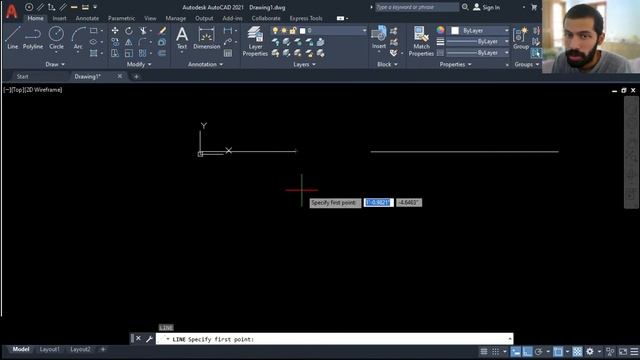
Task: Open the Annotate ribbon tab
Action: click(87, 18)
